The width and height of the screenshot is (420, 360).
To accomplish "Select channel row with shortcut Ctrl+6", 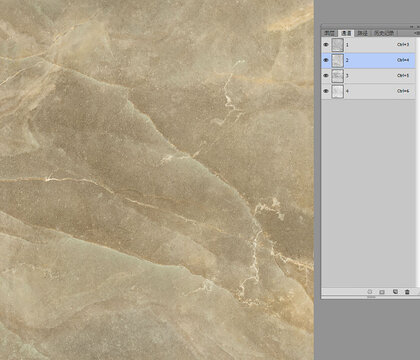I will tap(368, 91).
